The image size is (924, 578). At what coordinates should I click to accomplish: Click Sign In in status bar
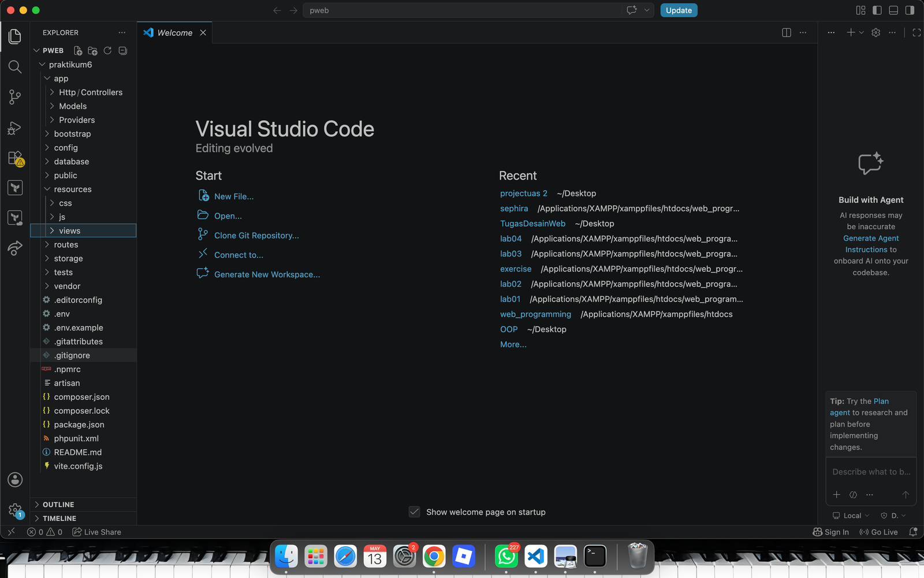(x=831, y=532)
